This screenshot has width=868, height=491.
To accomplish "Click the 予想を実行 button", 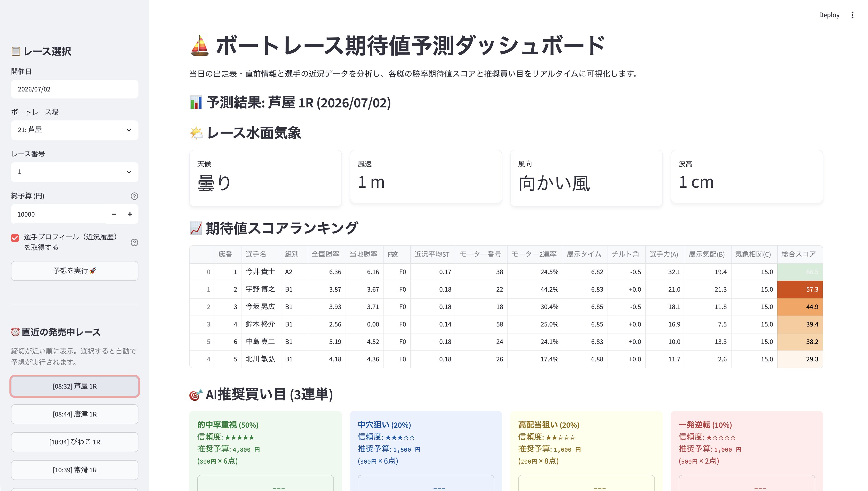I will [x=74, y=270].
